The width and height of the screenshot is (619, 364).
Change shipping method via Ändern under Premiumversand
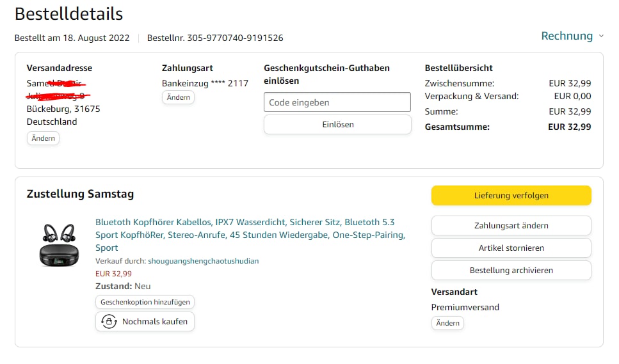447,323
